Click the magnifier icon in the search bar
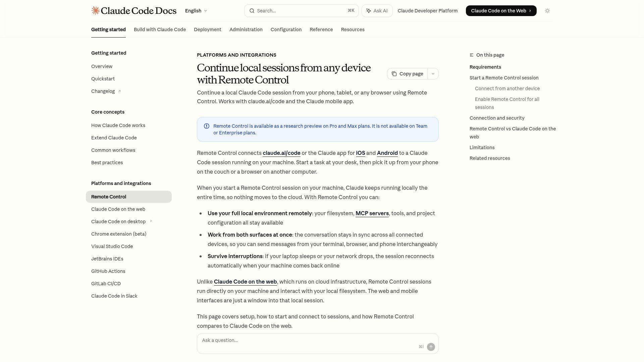644x362 pixels. [252, 11]
